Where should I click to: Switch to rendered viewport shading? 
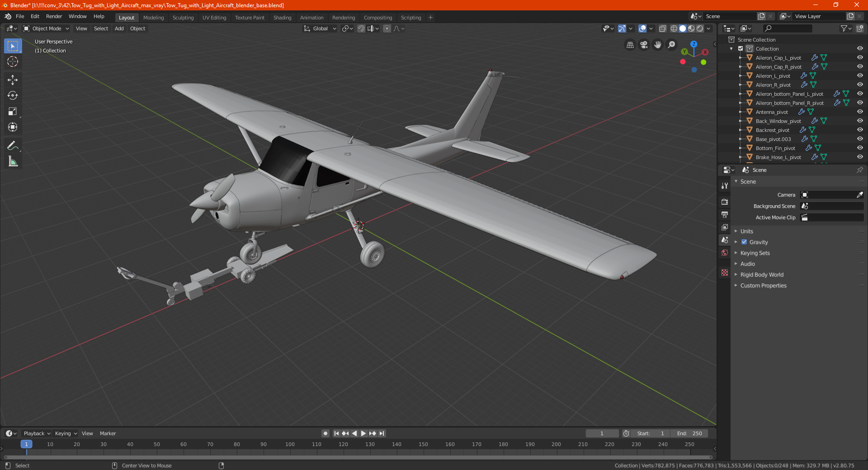[x=700, y=28]
